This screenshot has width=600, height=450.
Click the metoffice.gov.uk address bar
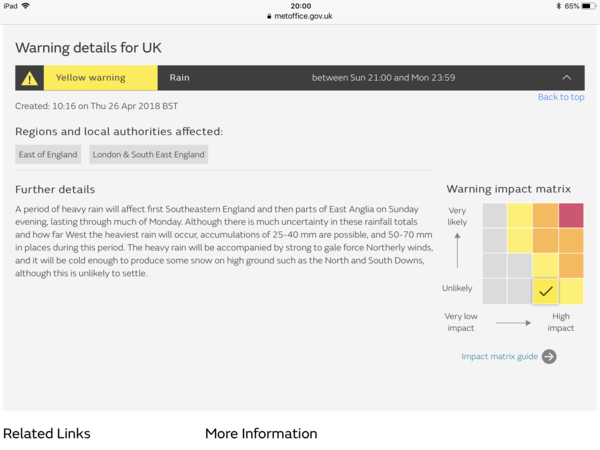300,16
